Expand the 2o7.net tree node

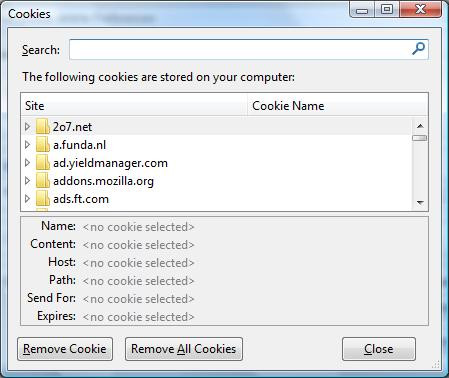coord(28,127)
